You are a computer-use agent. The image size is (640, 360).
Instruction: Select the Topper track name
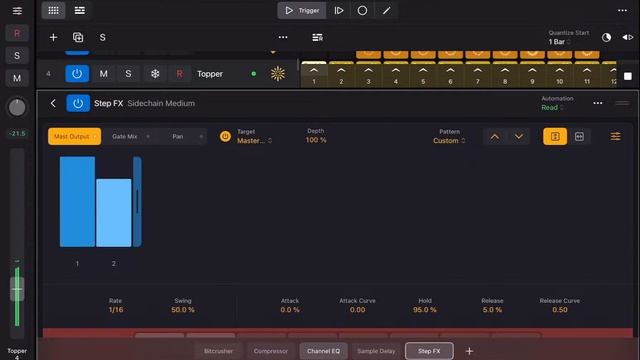pos(210,74)
